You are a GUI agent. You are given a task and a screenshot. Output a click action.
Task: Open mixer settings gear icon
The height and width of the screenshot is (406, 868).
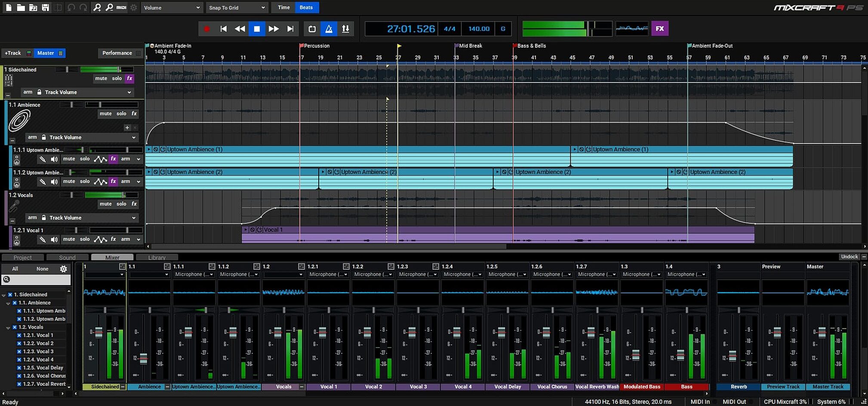point(63,269)
